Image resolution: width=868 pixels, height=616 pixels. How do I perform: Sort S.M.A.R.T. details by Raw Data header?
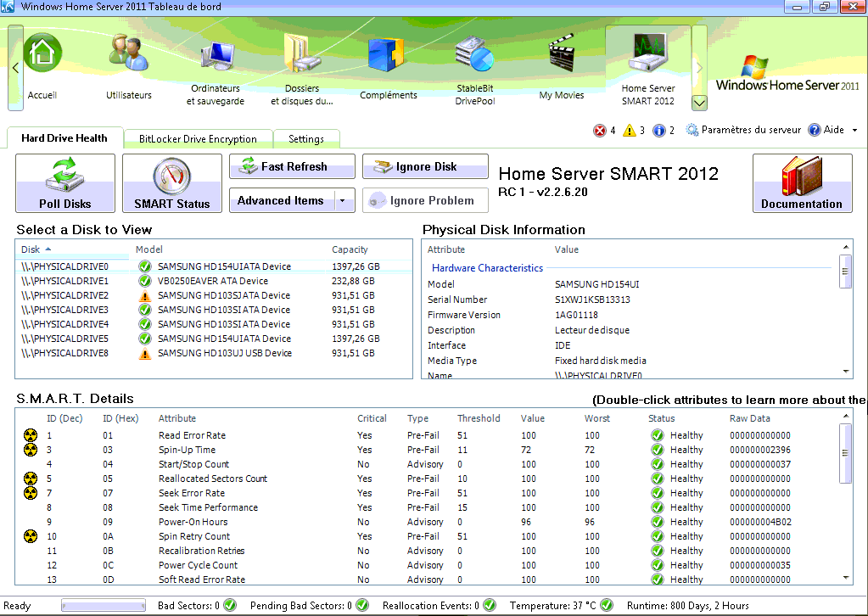(x=749, y=418)
